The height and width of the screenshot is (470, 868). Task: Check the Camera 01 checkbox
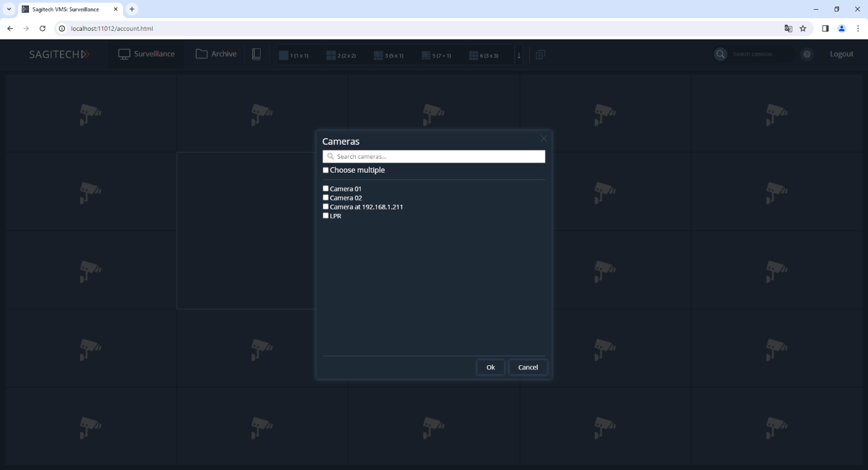pyautogui.click(x=326, y=188)
